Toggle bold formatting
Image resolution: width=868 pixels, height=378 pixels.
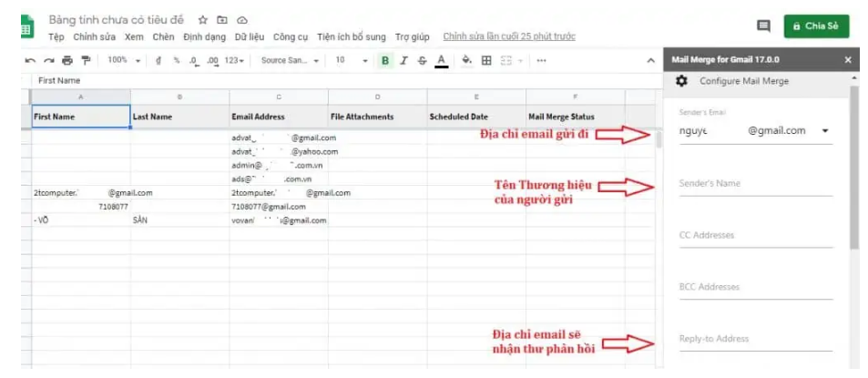(385, 61)
